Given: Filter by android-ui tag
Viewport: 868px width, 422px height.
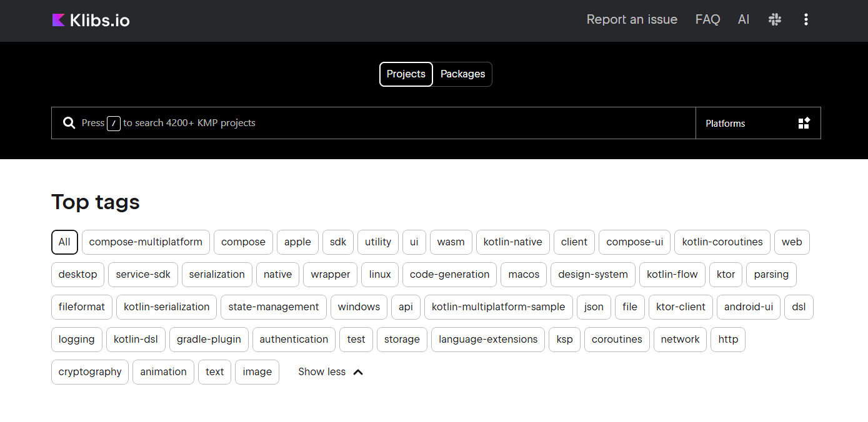Looking at the screenshot, I should pyautogui.click(x=749, y=307).
